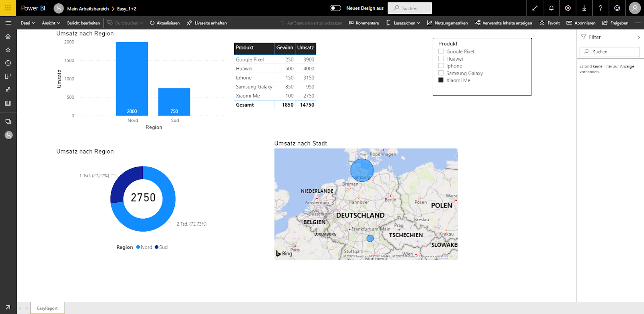Open the help question mark

point(601,8)
